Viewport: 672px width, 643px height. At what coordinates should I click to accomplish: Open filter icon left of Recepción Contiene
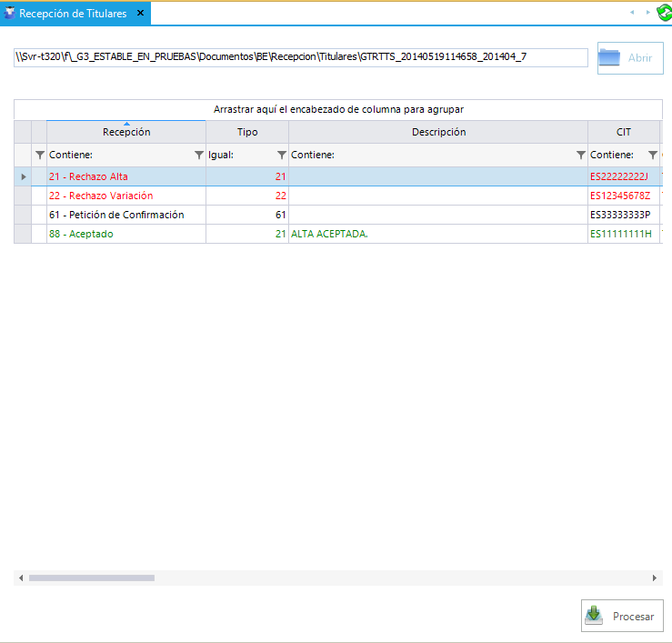(39, 155)
